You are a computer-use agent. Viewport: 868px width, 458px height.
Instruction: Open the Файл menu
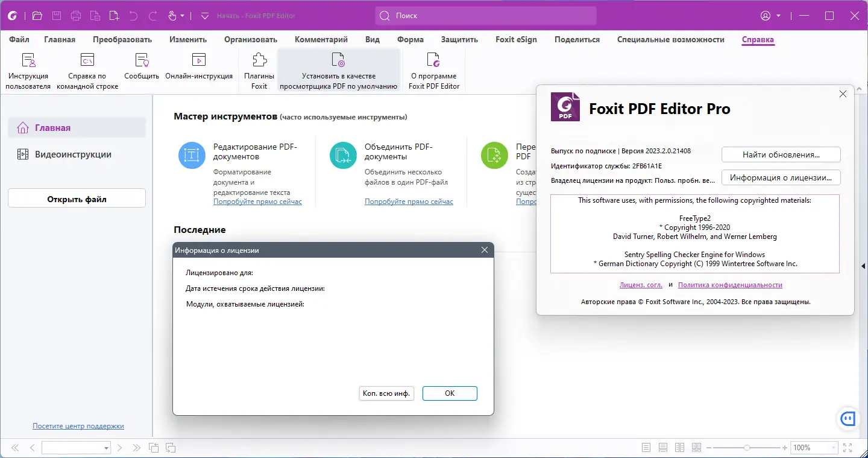19,39
